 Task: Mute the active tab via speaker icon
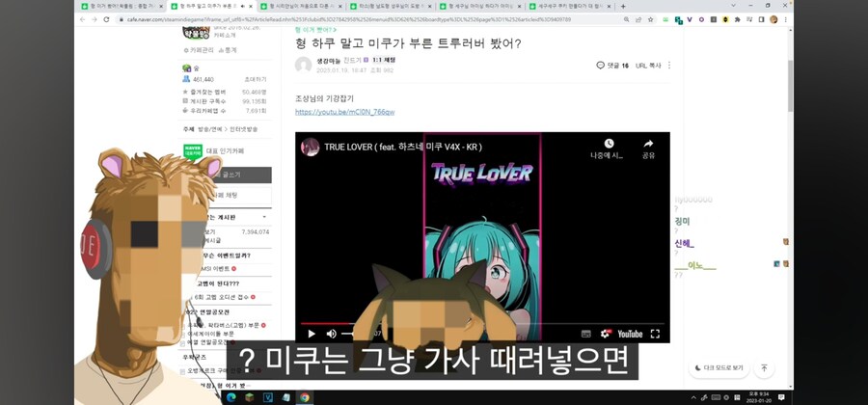click(x=242, y=6)
